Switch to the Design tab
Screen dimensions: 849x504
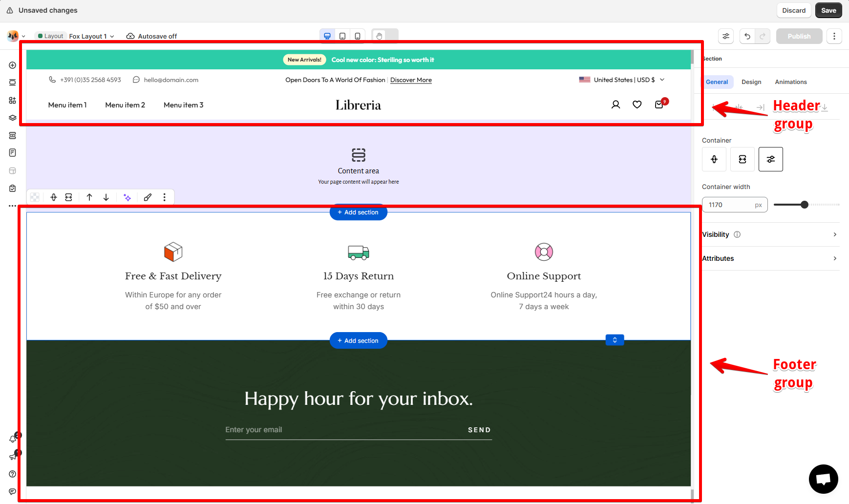pyautogui.click(x=751, y=82)
